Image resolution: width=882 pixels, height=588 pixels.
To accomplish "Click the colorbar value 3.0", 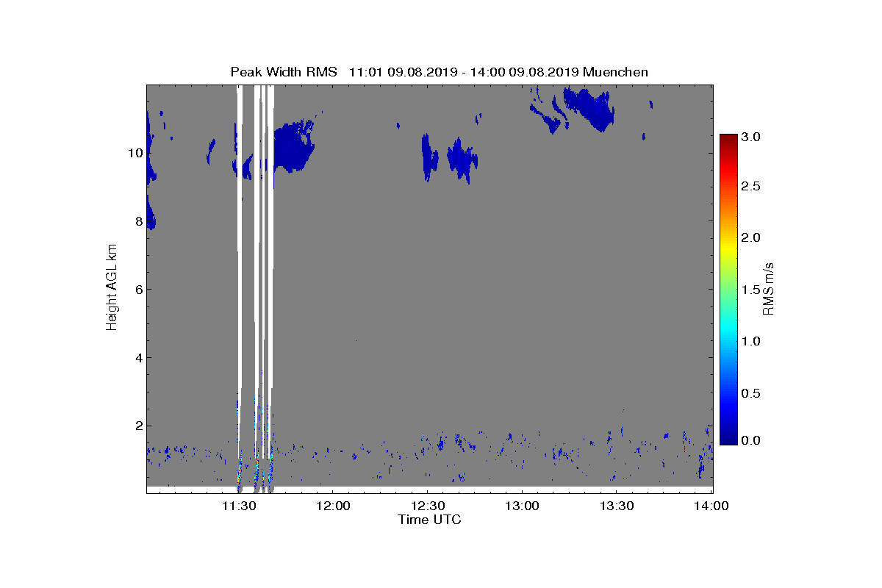I will pyautogui.click(x=751, y=137).
